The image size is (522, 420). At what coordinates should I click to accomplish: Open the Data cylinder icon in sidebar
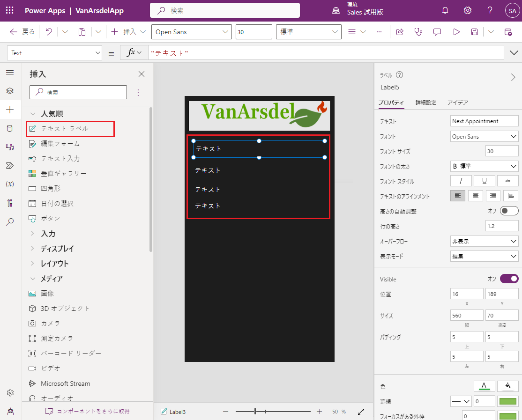[10, 128]
